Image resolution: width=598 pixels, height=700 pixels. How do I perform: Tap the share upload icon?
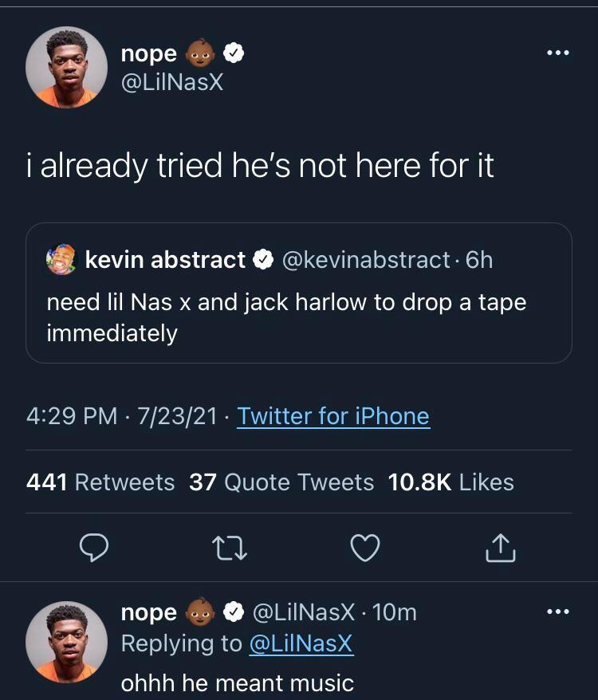click(501, 548)
